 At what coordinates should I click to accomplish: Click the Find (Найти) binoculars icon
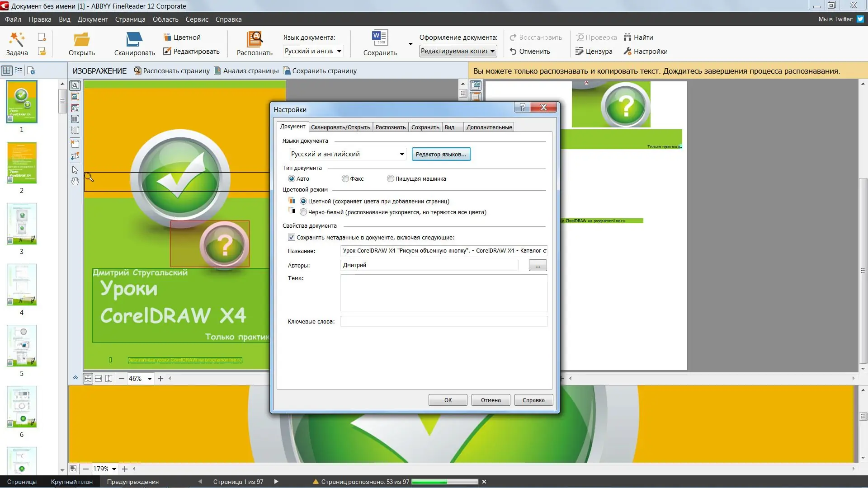click(x=627, y=38)
